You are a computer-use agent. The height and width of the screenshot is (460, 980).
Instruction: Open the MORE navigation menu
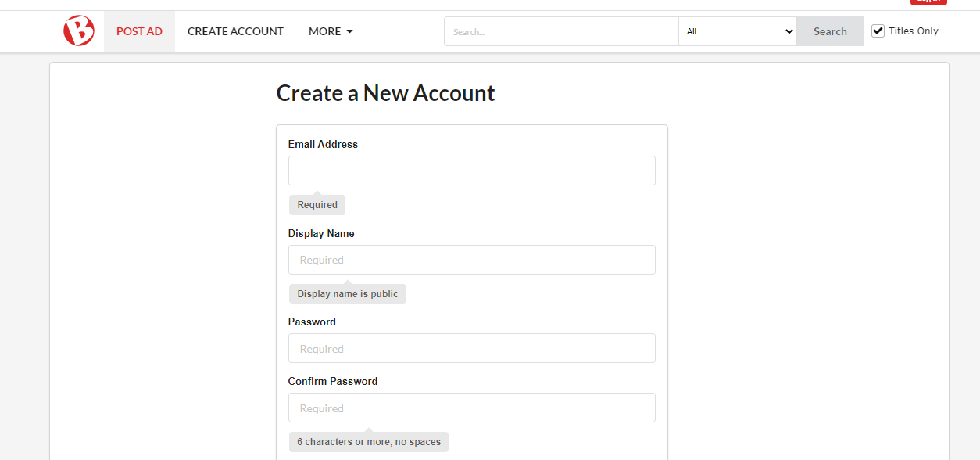[324, 31]
